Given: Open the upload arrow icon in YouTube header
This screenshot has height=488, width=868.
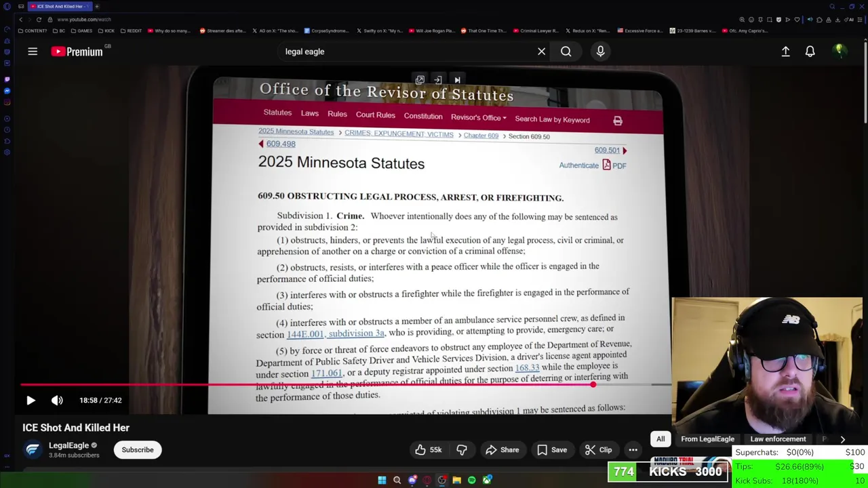Looking at the screenshot, I should tap(785, 52).
